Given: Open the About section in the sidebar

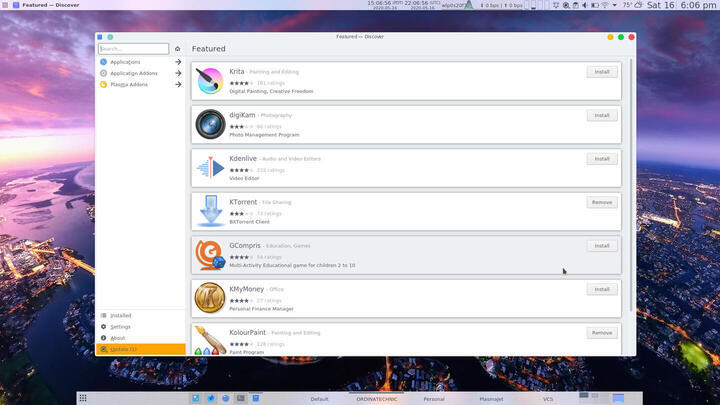Looking at the screenshot, I should [141, 338].
